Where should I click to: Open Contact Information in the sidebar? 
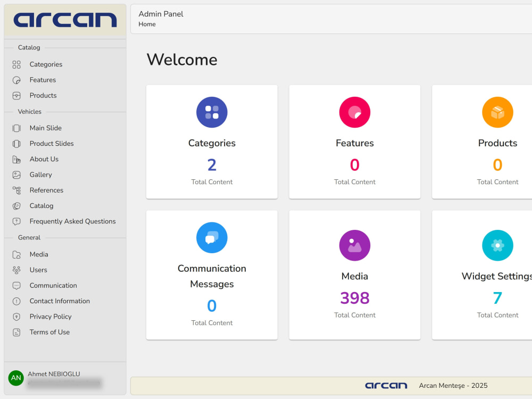pos(60,301)
